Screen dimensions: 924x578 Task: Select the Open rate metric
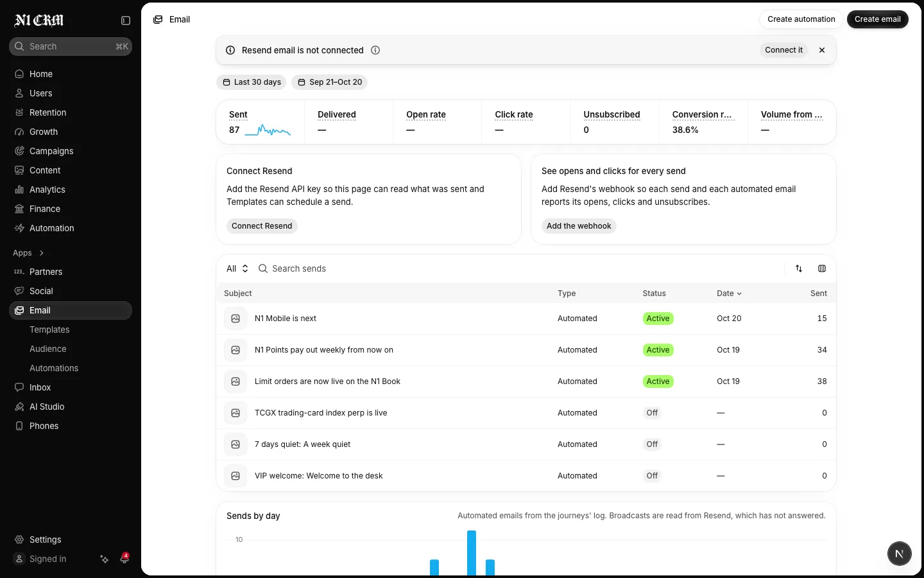coord(438,122)
